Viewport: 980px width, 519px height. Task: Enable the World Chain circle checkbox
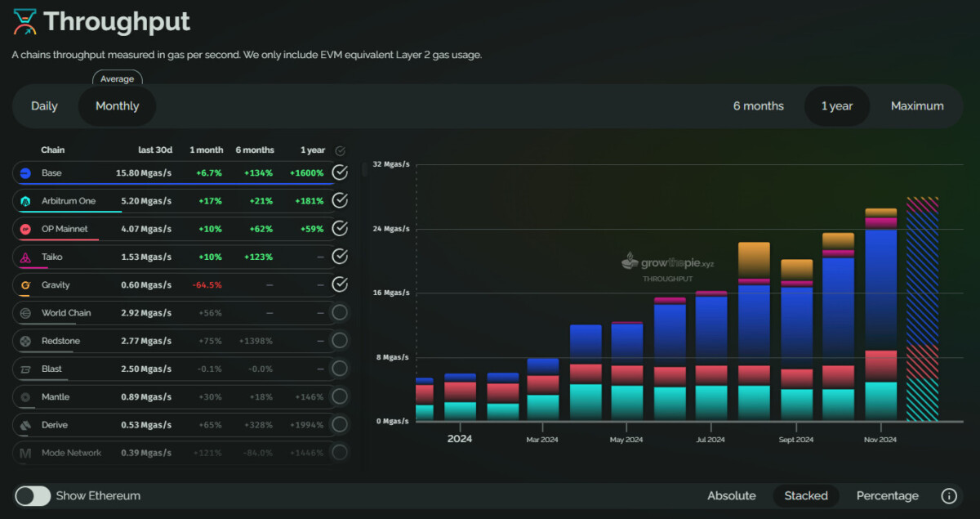[x=340, y=312]
